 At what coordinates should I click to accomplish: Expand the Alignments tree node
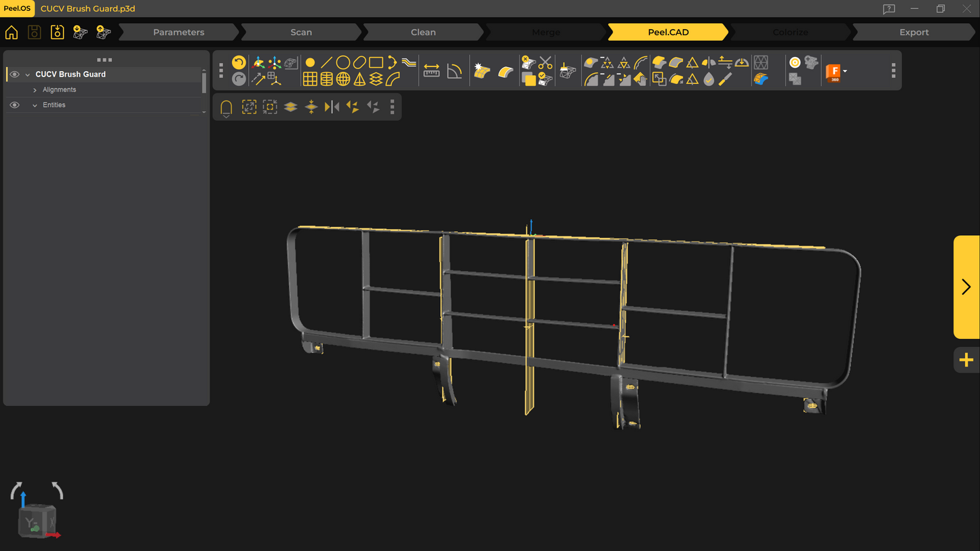pos(35,90)
